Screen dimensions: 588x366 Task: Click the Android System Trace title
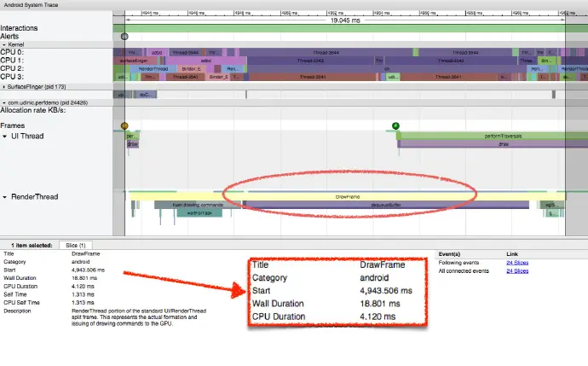coord(32,5)
